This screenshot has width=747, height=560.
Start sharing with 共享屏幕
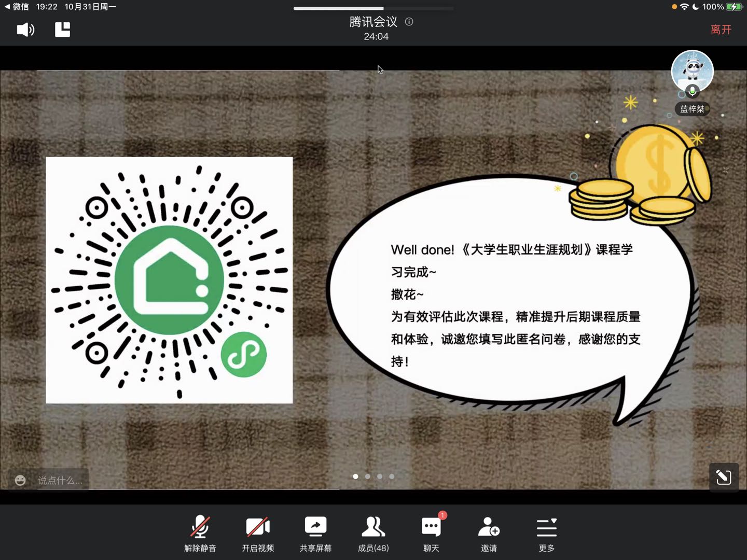pyautogui.click(x=315, y=534)
